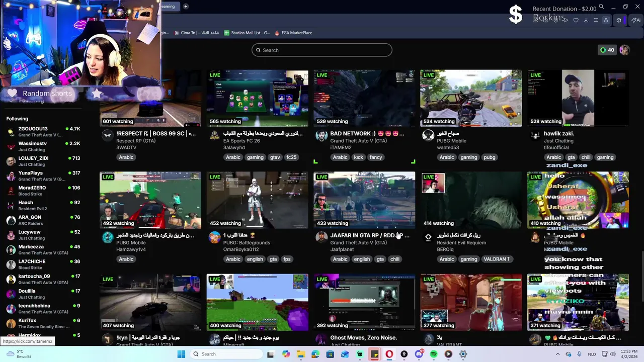Select the fps tag under OmarBoyka0112

coord(287,259)
